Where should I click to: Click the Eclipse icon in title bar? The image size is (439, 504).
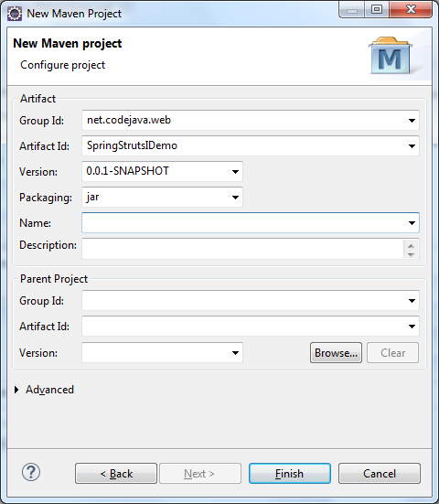click(x=15, y=14)
